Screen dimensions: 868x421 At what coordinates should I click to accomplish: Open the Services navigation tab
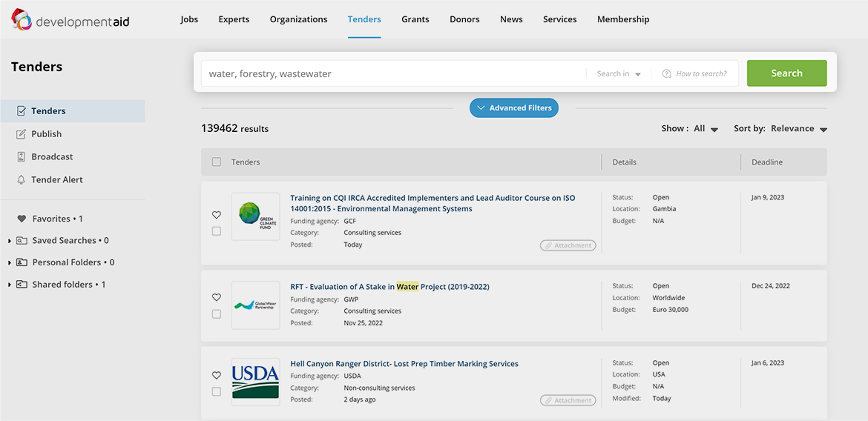point(559,19)
